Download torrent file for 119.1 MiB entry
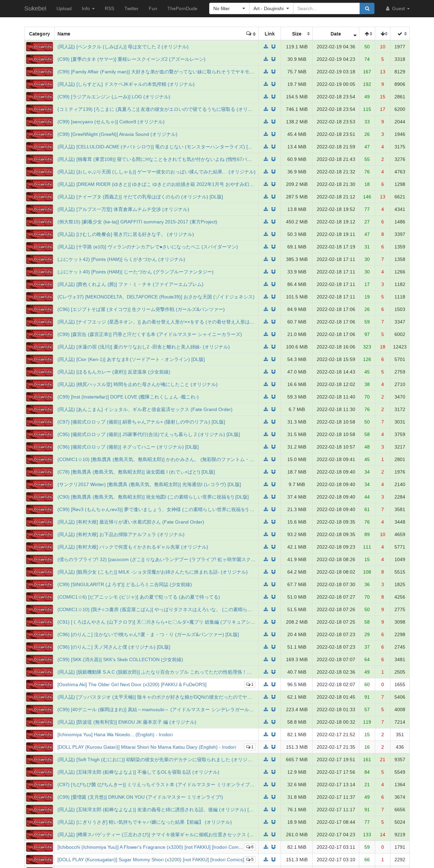 pyautogui.click(x=266, y=47)
